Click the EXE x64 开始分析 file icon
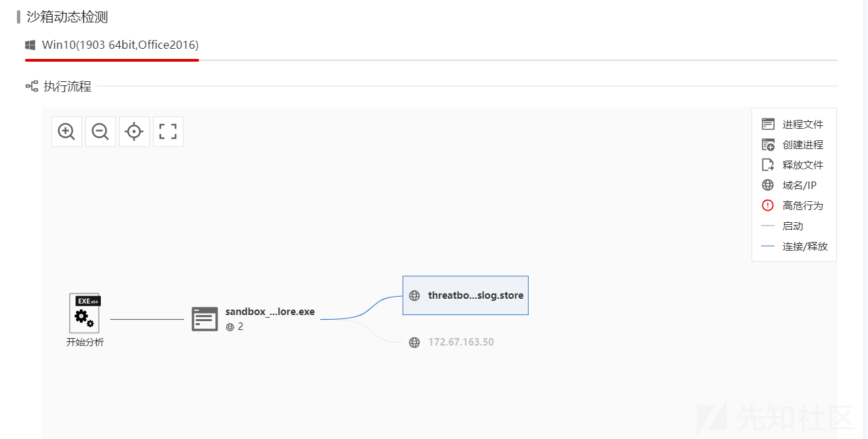The width and height of the screenshot is (868, 439). click(x=85, y=313)
